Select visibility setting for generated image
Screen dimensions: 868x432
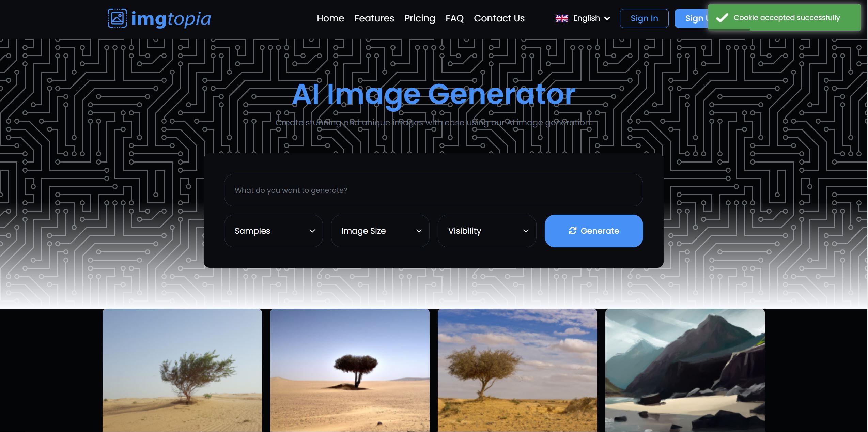click(x=487, y=231)
